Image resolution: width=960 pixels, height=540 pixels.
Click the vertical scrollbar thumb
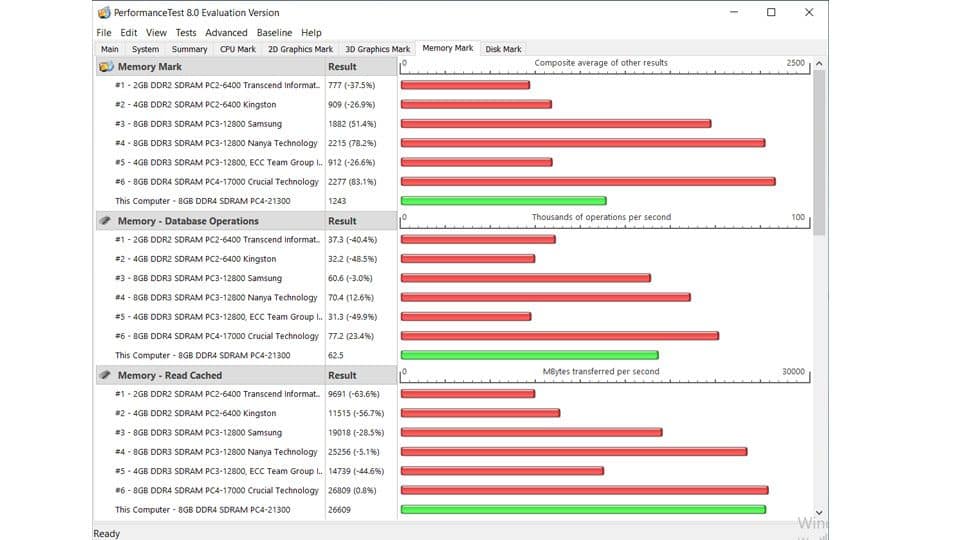820,150
